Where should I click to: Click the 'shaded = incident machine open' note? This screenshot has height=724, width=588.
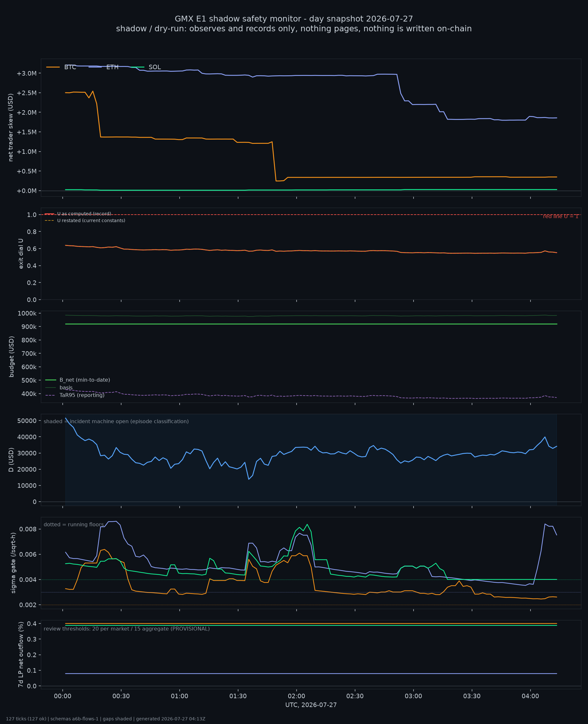(x=116, y=421)
